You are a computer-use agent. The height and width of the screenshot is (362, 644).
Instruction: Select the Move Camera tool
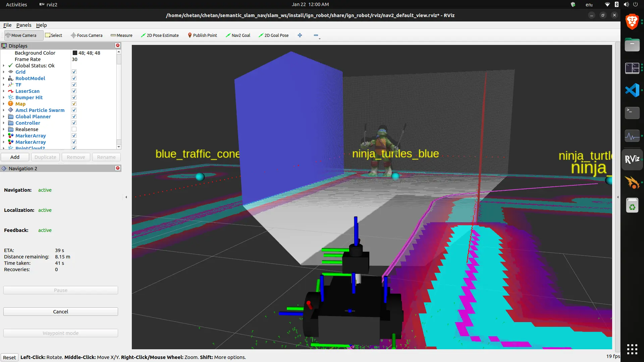coord(21,35)
